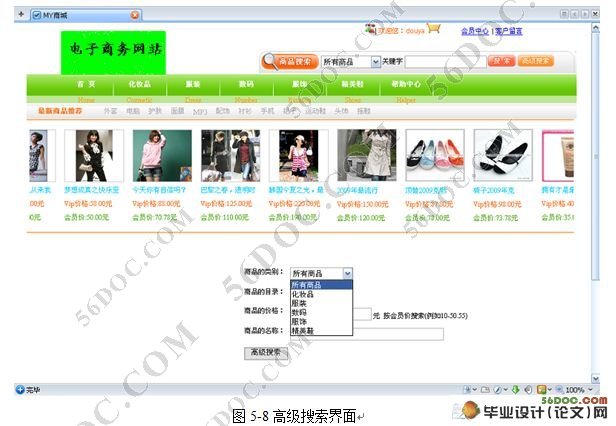This screenshot has height=426, width=616.
Task: Click the page scrollbar up arrow
Action: (596, 28)
